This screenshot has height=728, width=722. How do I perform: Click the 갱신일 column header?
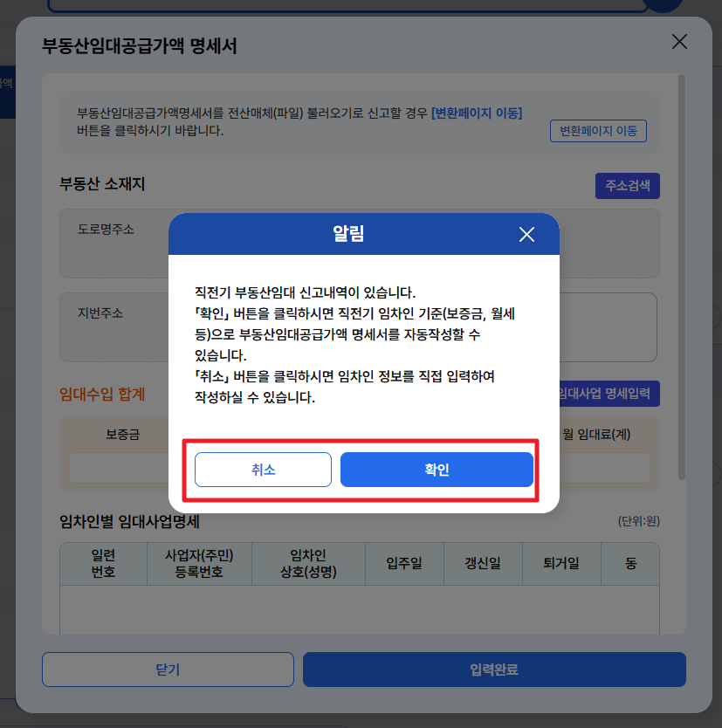(x=483, y=564)
